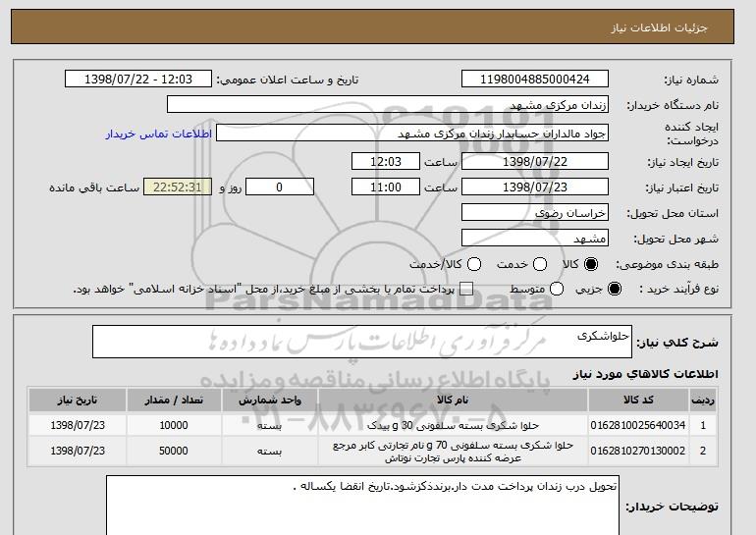Toggle the اسناد خزانه اسلامی payment checkbox

(x=466, y=289)
